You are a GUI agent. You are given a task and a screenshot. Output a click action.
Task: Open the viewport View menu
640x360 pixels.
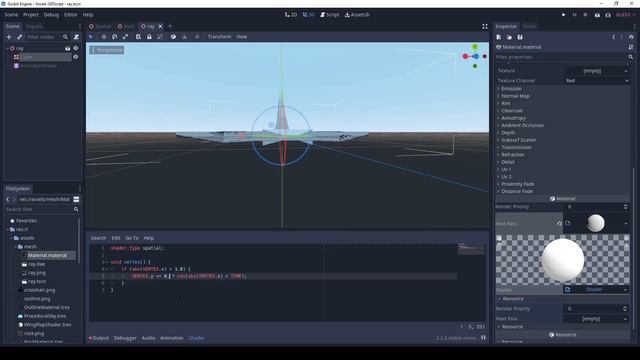242,37
